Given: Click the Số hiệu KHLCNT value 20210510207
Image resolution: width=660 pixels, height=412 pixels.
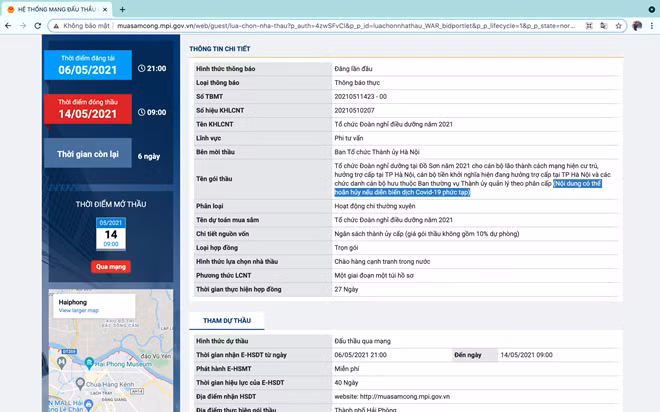Looking at the screenshot, I should tap(354, 110).
